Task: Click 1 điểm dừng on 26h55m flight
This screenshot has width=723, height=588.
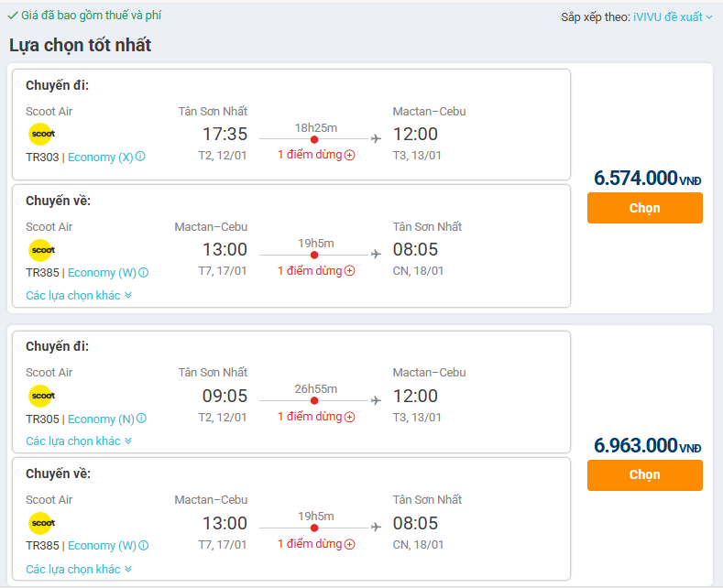Action: [310, 417]
